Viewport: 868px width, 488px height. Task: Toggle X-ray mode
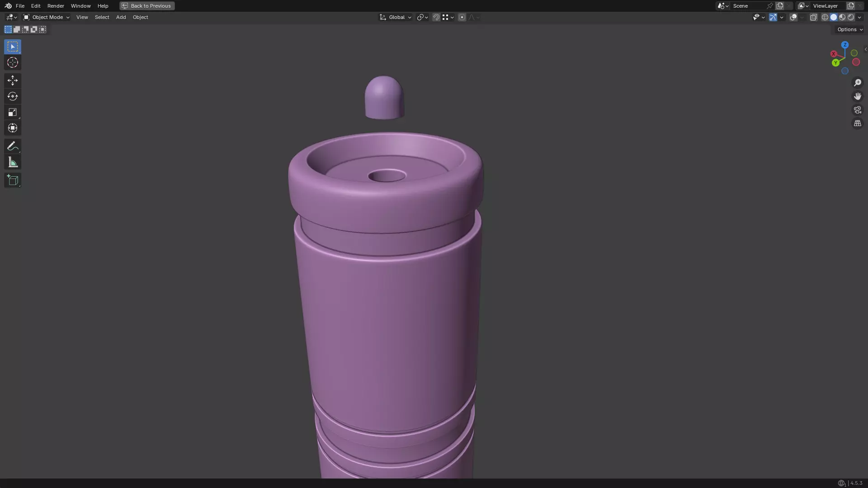tap(814, 17)
